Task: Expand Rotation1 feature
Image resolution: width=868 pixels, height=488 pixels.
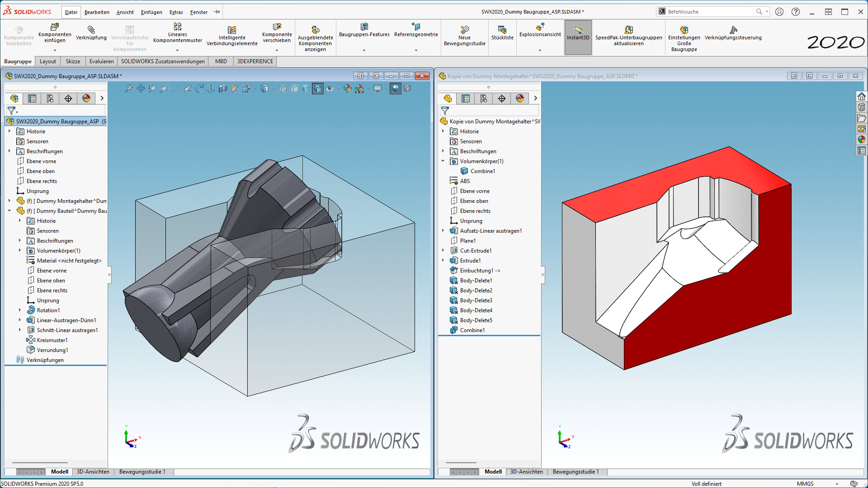Action: 20,310
